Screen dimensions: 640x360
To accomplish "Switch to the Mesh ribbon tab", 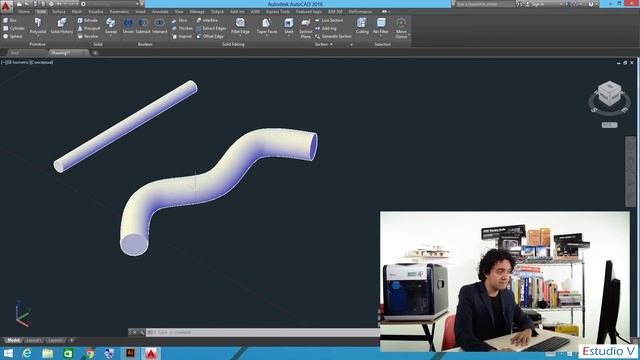I will point(77,12).
